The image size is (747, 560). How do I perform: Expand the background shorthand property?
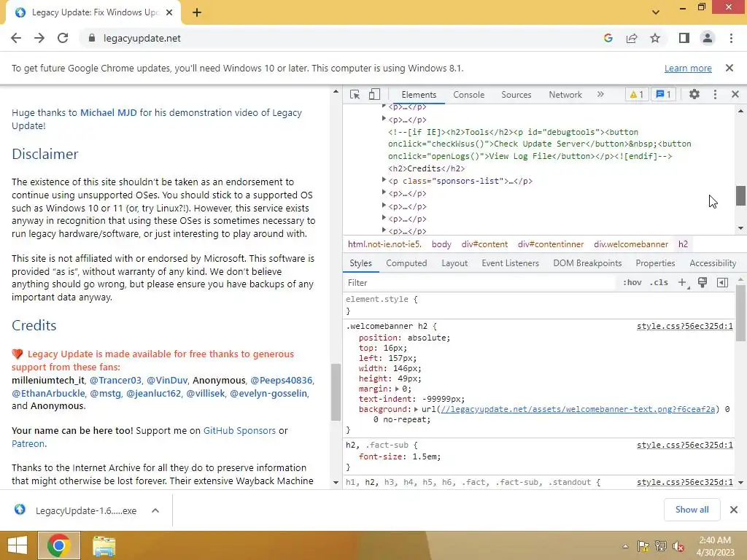tap(416, 409)
